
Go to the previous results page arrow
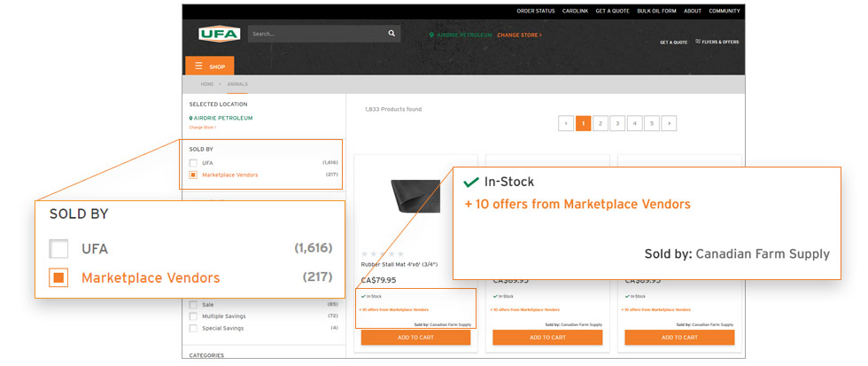click(566, 123)
